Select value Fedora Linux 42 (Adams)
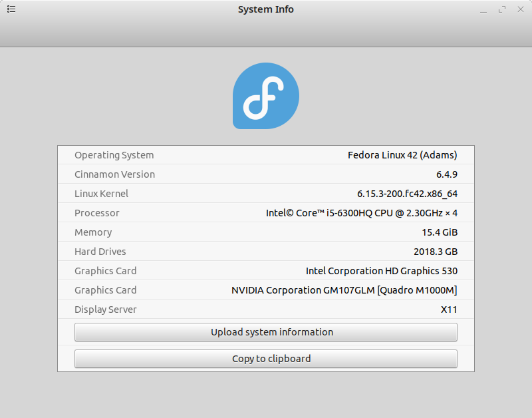Viewport: 532px width, 418px height. tap(402, 155)
